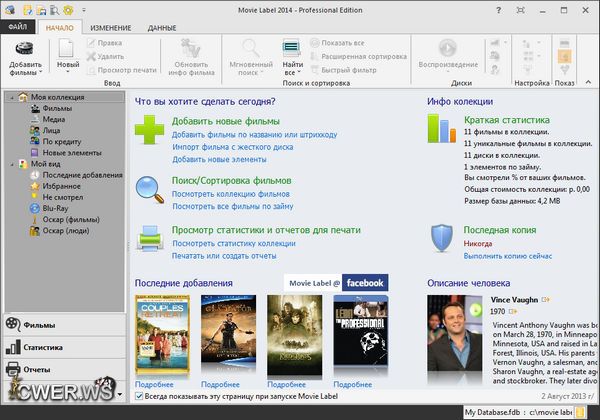Click the magnifier search/sort films icon
Viewport: 600px width, 420px height.
pyautogui.click(x=149, y=187)
